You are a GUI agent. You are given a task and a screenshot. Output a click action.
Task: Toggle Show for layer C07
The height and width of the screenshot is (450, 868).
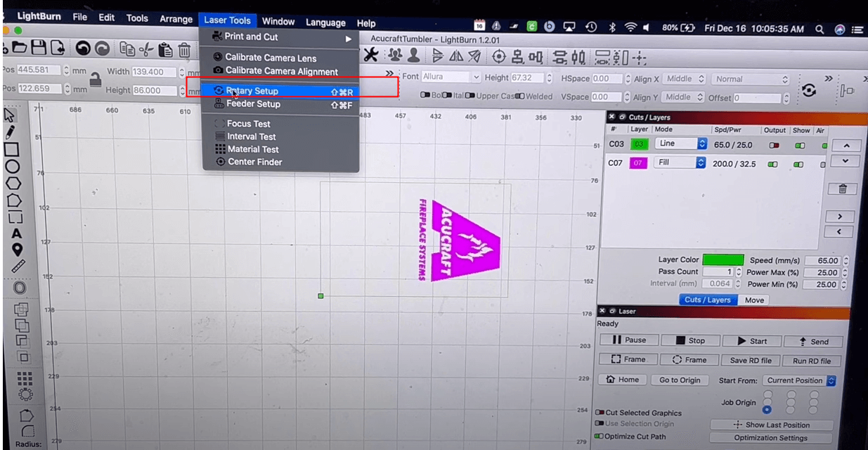point(799,165)
